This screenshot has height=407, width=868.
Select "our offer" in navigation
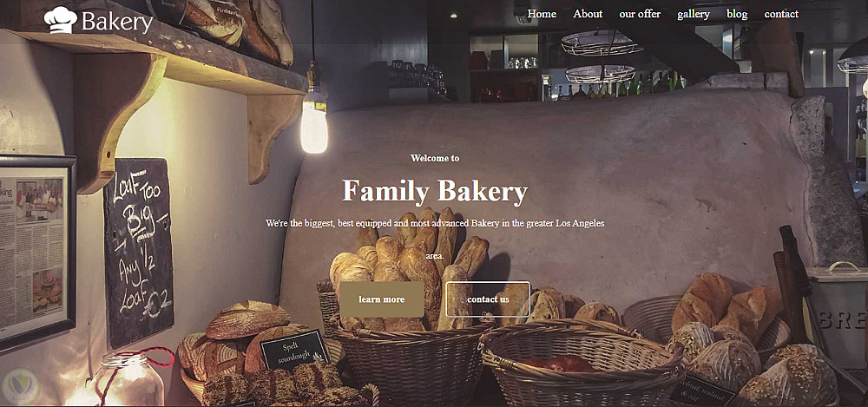point(640,14)
